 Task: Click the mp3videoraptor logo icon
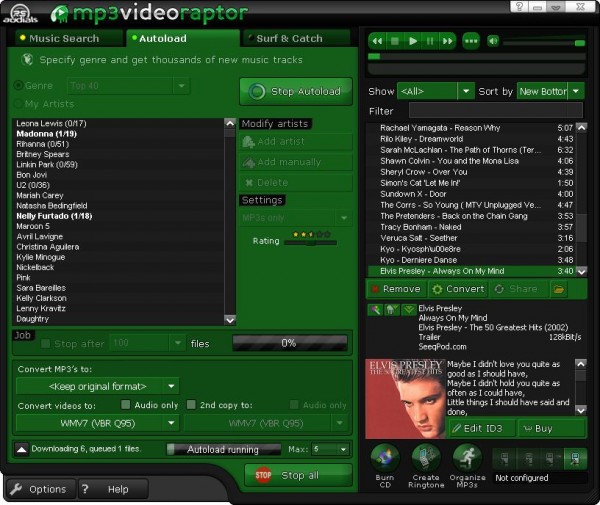pos(60,14)
